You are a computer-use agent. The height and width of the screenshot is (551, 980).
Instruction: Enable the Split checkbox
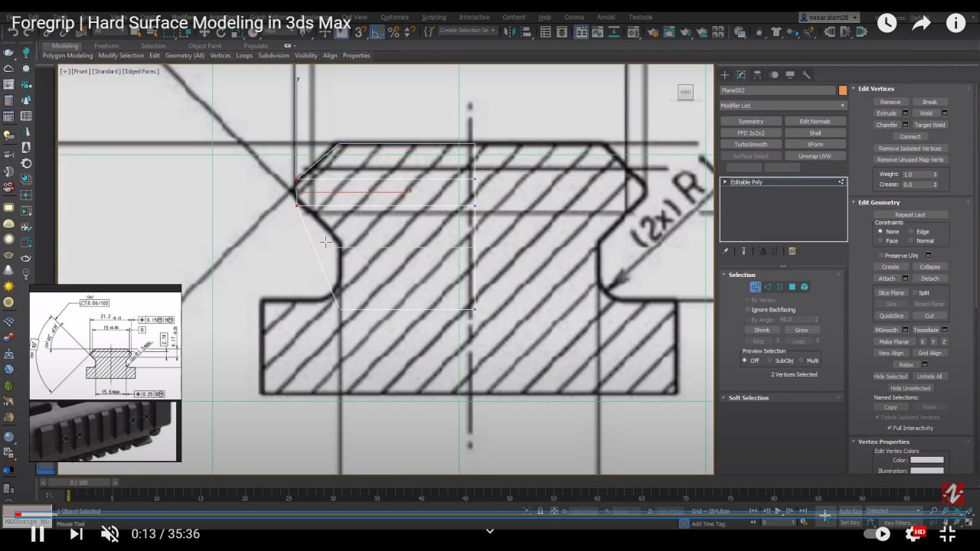pyautogui.click(x=913, y=293)
